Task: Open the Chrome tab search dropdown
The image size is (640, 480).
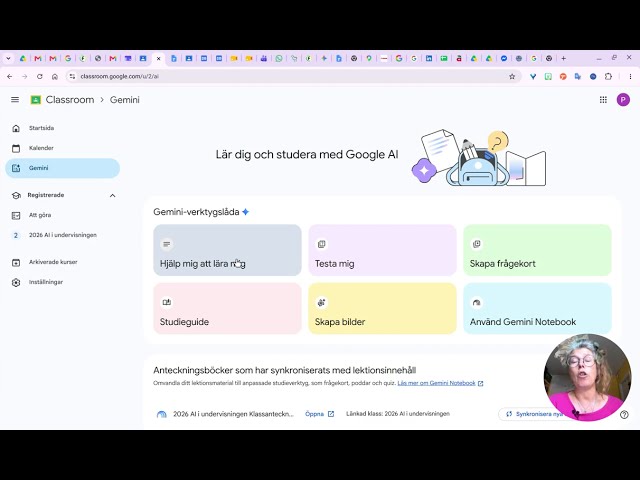Action: click(8, 59)
